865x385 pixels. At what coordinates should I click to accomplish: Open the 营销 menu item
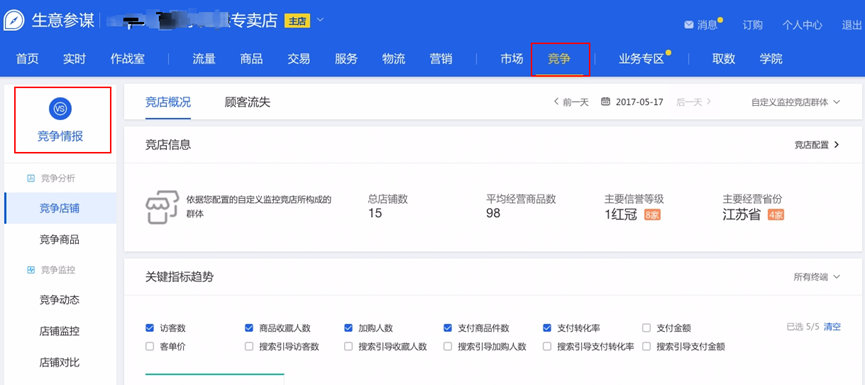tap(441, 59)
